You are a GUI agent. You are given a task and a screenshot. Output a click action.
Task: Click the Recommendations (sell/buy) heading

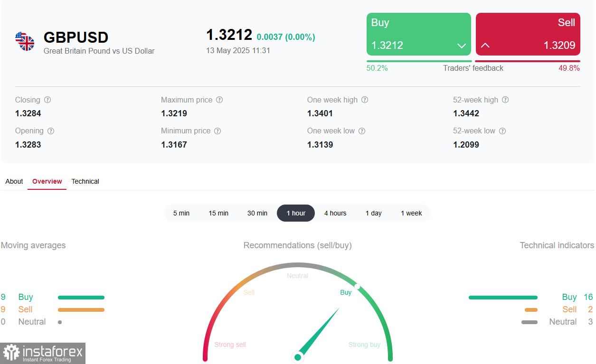pos(298,245)
